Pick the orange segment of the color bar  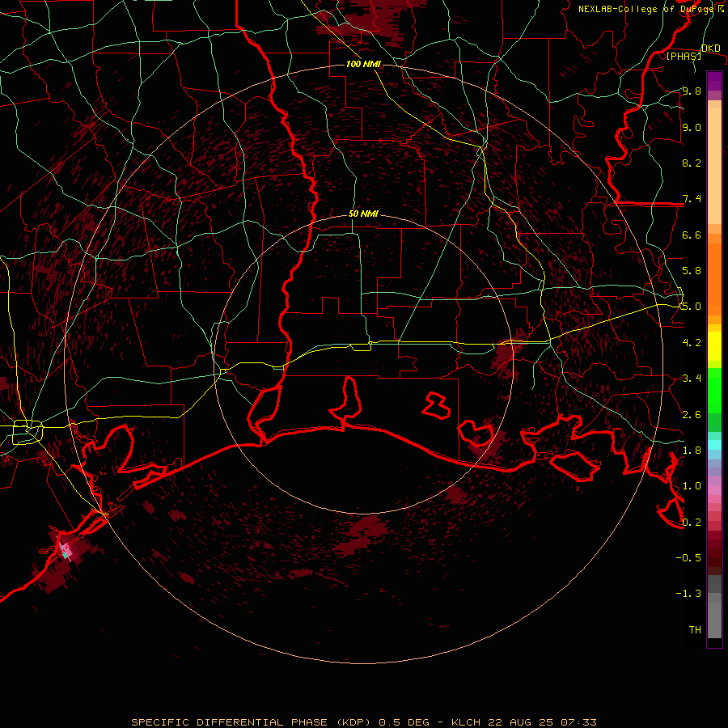[714, 277]
